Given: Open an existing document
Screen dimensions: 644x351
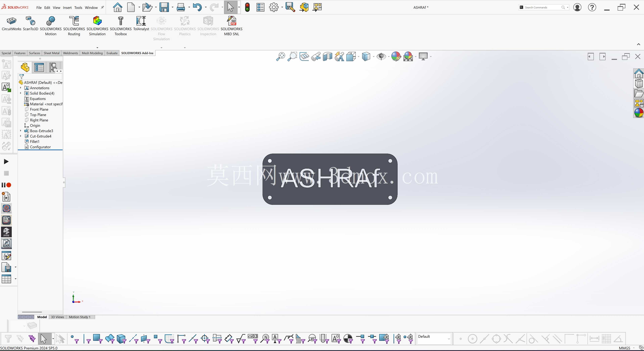Looking at the screenshot, I should point(147,7).
